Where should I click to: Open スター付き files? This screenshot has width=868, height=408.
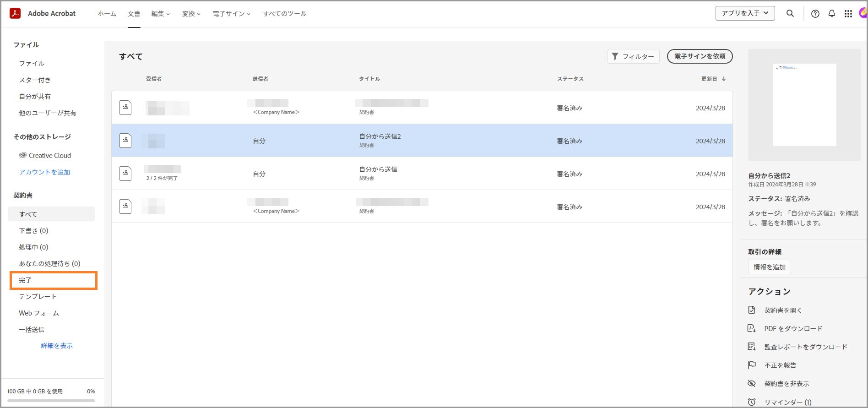35,80
